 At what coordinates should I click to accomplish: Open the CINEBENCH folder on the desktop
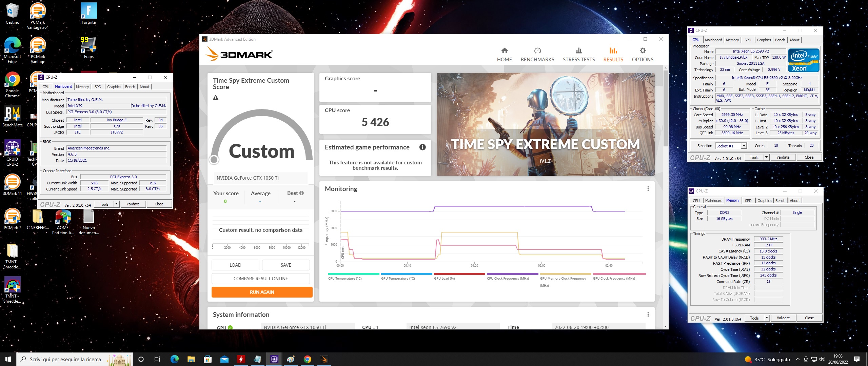click(x=38, y=219)
